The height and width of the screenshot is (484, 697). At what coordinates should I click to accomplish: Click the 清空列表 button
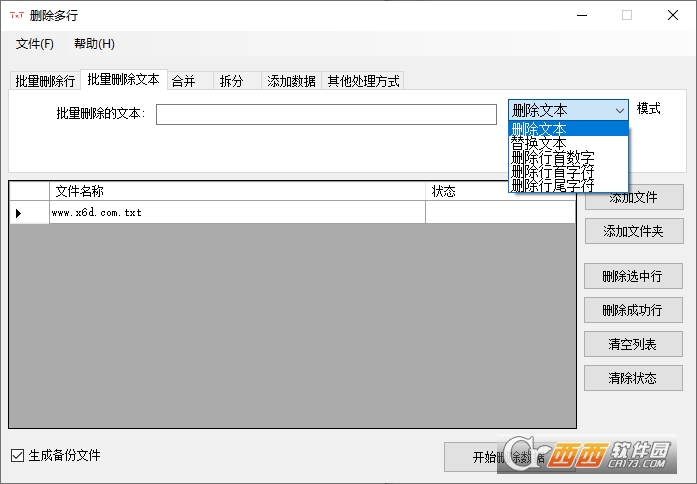[633, 344]
